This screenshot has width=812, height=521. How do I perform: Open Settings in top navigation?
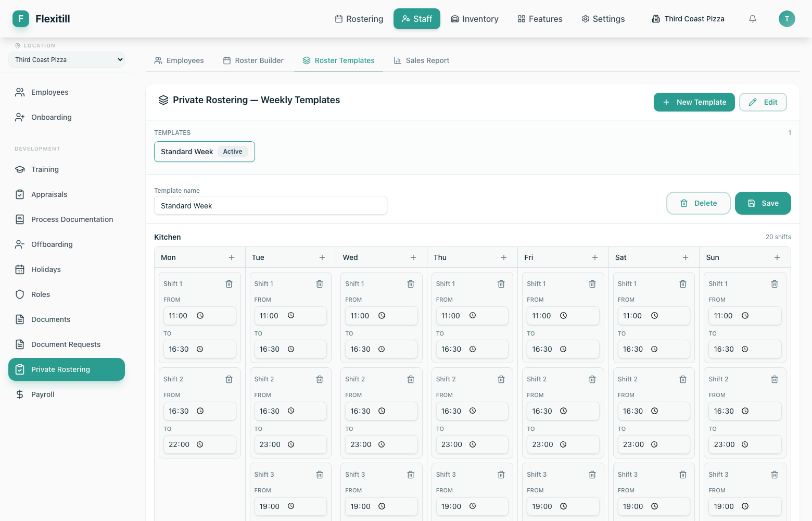click(603, 19)
